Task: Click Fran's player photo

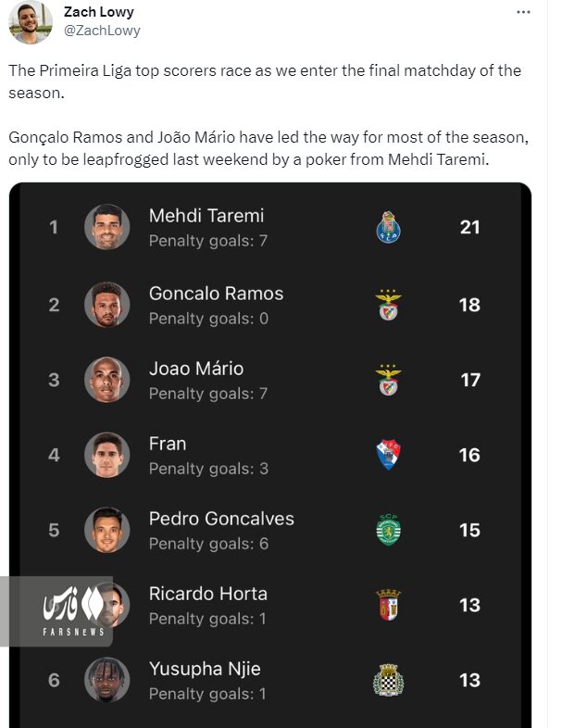Action: pos(106,455)
